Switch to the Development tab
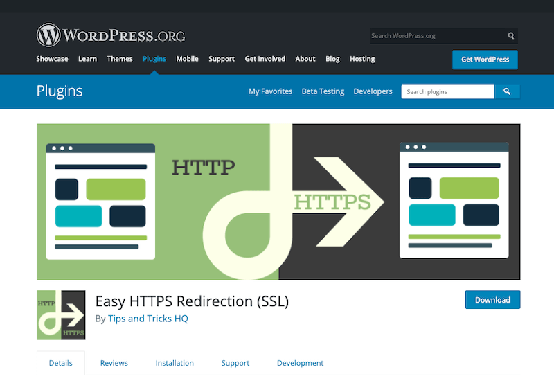Viewport: 554px width, 392px height. tap(300, 363)
